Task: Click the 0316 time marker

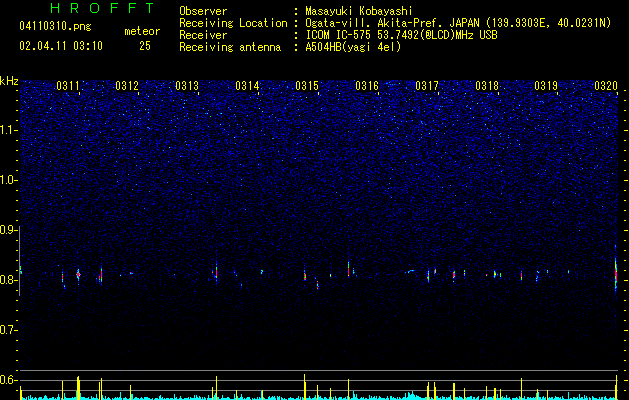Action: pos(367,86)
